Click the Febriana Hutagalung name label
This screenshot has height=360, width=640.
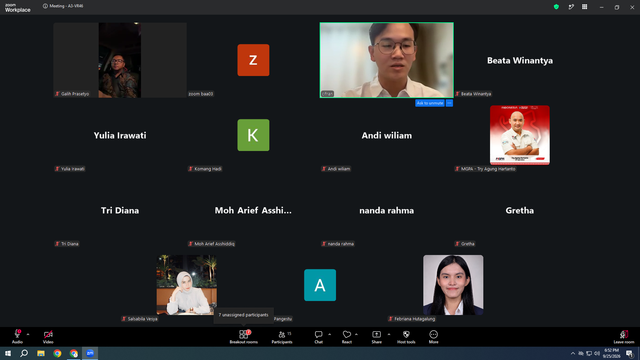(412, 319)
